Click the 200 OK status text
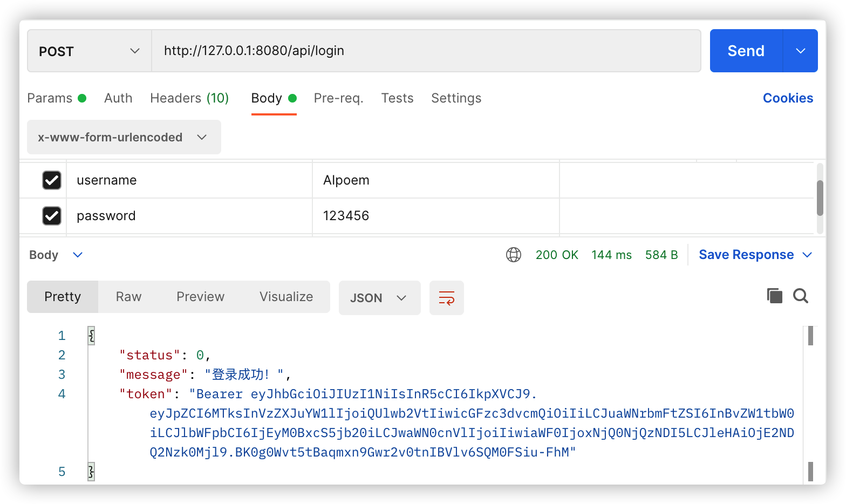This screenshot has height=504, width=846. 557,255
